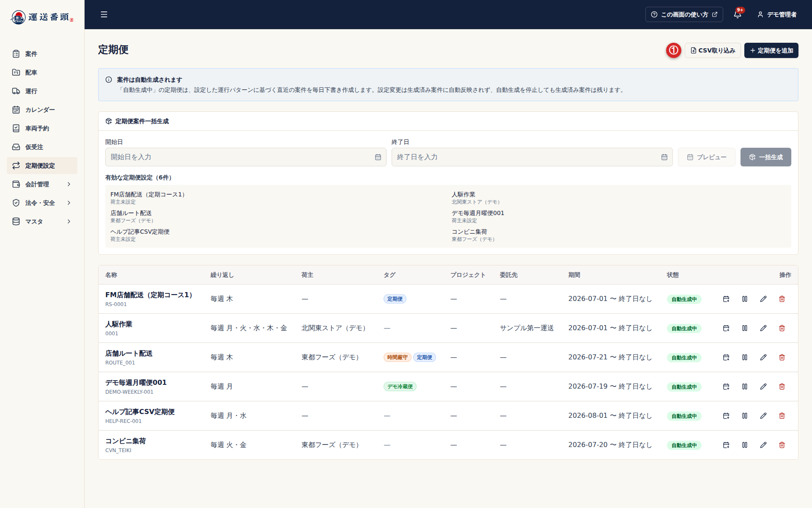Click the 一括生成 button
812x508 pixels.
tap(765, 157)
